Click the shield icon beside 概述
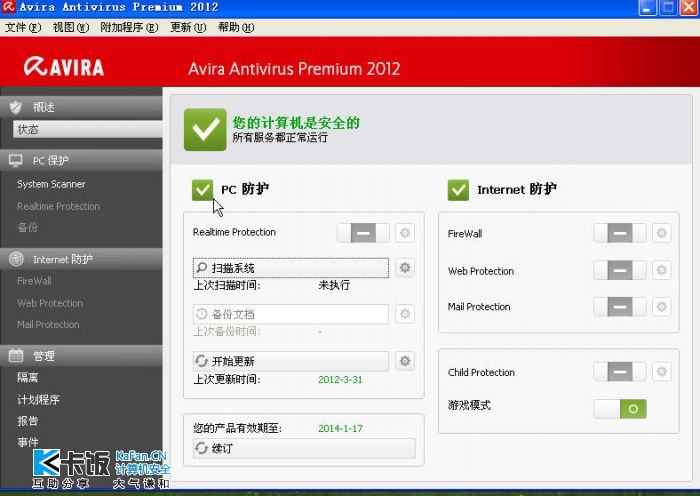Viewport: 700px width, 496px height. pyautogui.click(x=16, y=107)
